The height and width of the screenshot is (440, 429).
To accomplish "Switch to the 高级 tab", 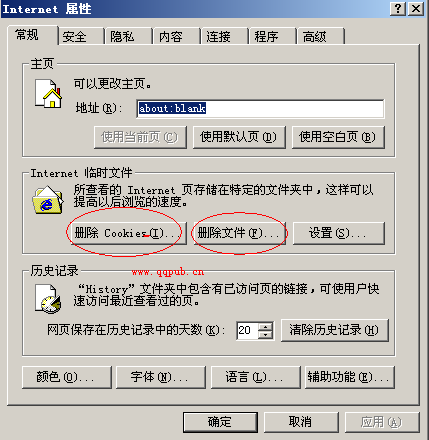I will click(320, 36).
